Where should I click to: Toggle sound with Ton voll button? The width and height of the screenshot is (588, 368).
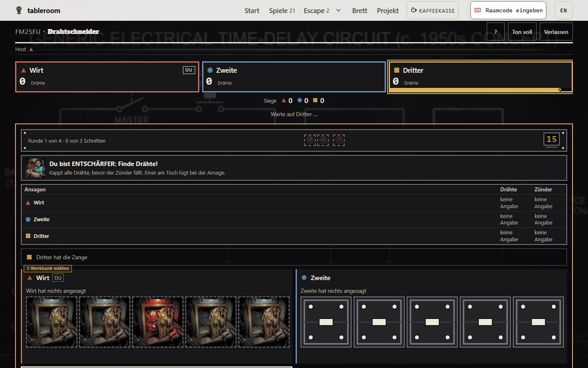pyautogui.click(x=522, y=31)
